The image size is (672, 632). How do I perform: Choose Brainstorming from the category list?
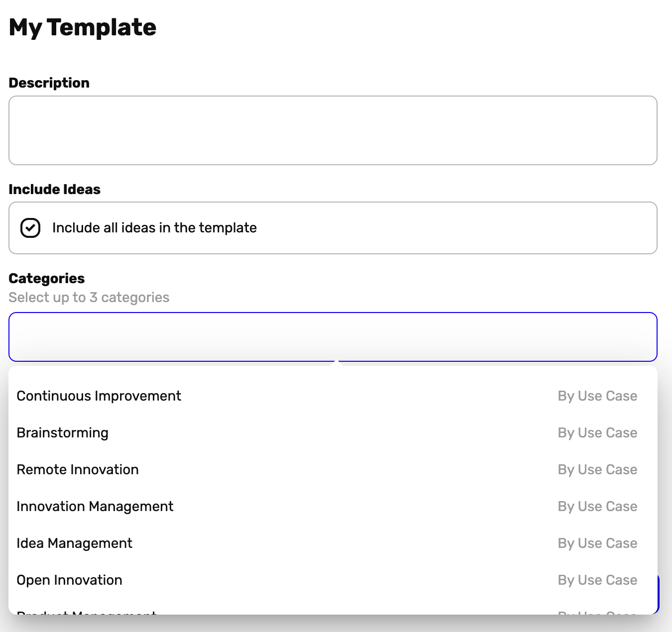[62, 433]
